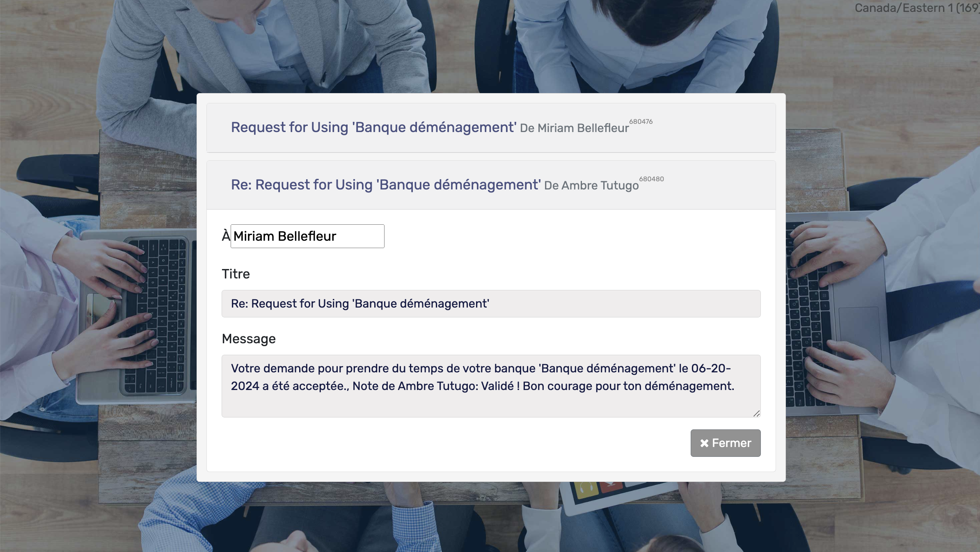
Task: Click the Message field label
Action: tap(248, 339)
